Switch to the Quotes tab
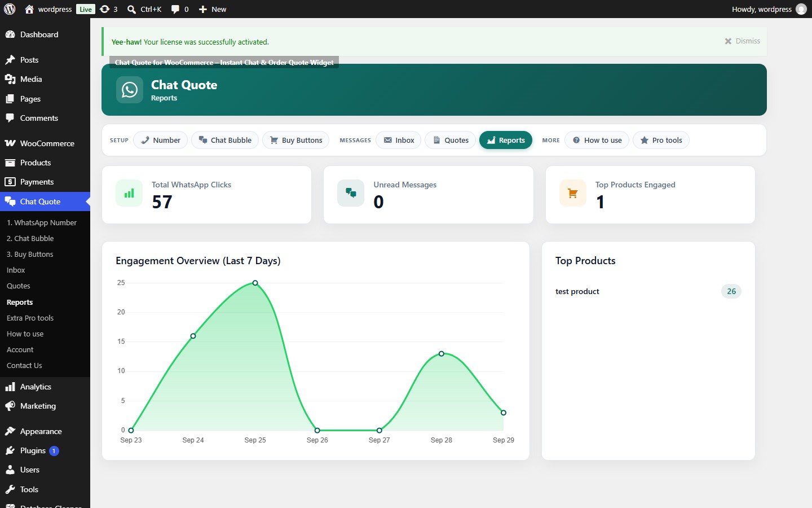Viewport: 812px width, 508px height. (451, 140)
